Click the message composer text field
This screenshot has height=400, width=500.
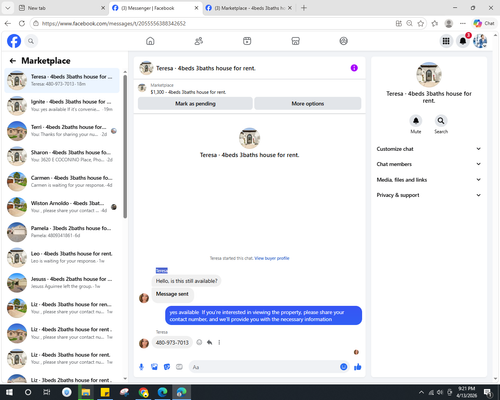tap(265, 367)
